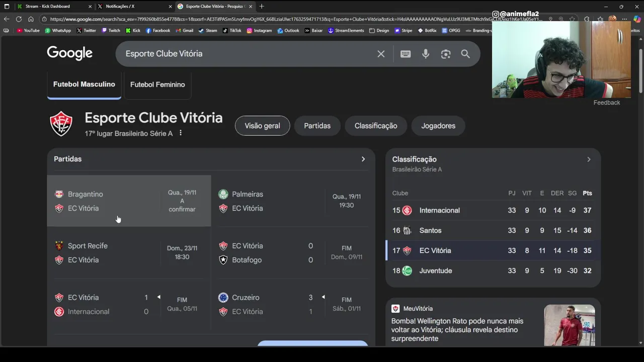Open the WhatsApp bookmark

pyautogui.click(x=58, y=30)
